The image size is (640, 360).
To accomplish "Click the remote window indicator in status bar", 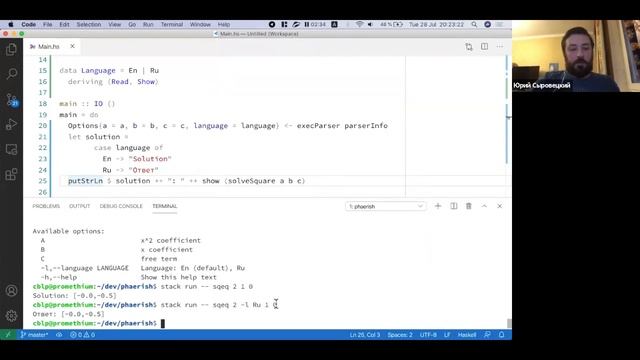I will tap(8, 335).
